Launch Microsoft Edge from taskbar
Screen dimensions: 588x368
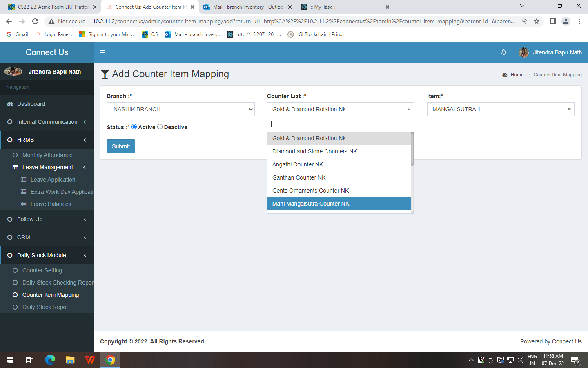pyautogui.click(x=50, y=360)
